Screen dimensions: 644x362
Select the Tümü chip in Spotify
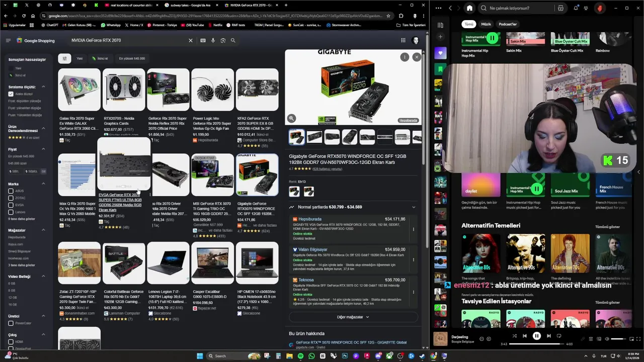(469, 24)
